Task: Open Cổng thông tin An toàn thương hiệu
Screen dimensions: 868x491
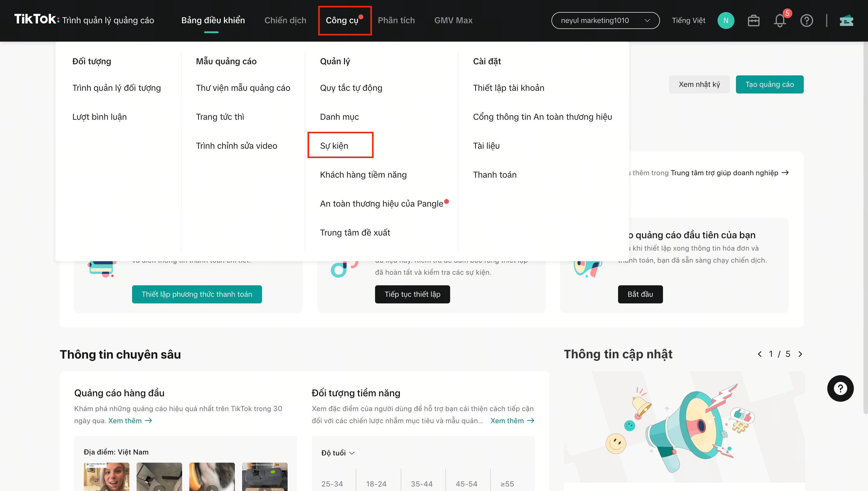Action: tap(542, 117)
